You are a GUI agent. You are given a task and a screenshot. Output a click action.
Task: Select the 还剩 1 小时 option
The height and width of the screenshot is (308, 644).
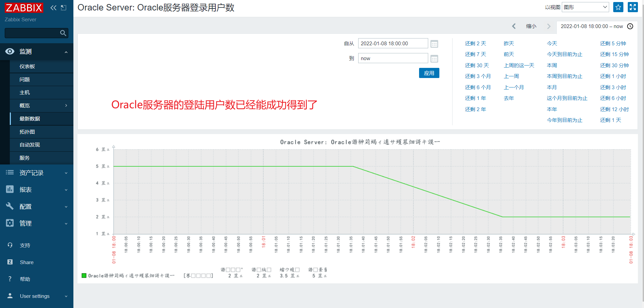tap(613, 76)
